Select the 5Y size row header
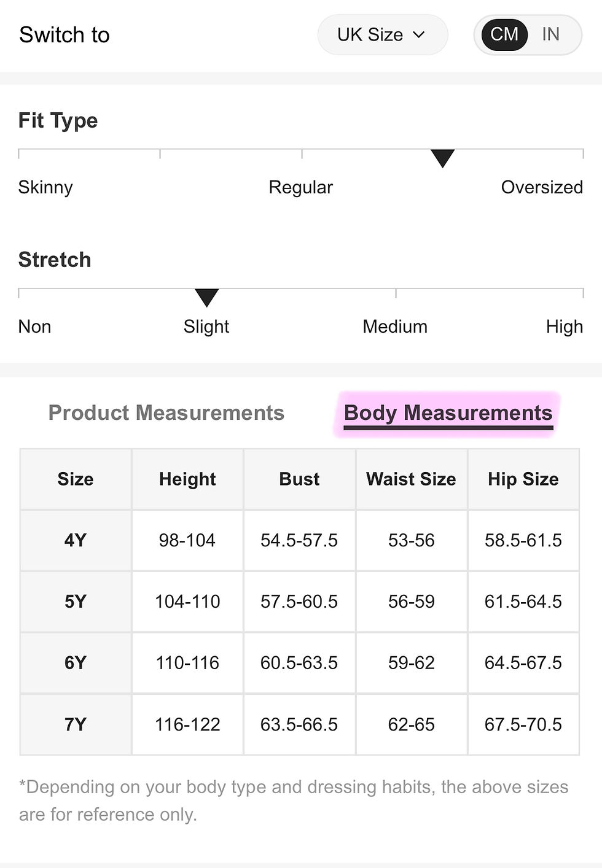Image resolution: width=602 pixels, height=868 pixels. pos(76,602)
